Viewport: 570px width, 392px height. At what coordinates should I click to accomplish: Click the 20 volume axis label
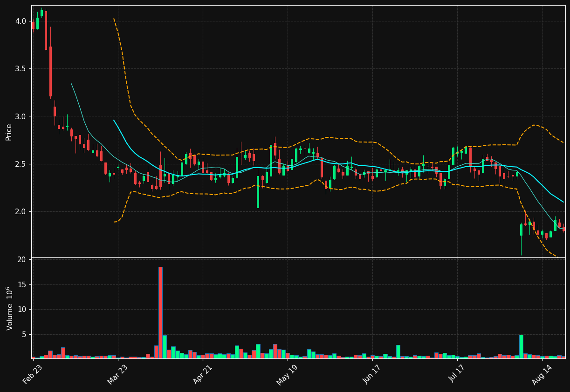(x=22, y=259)
